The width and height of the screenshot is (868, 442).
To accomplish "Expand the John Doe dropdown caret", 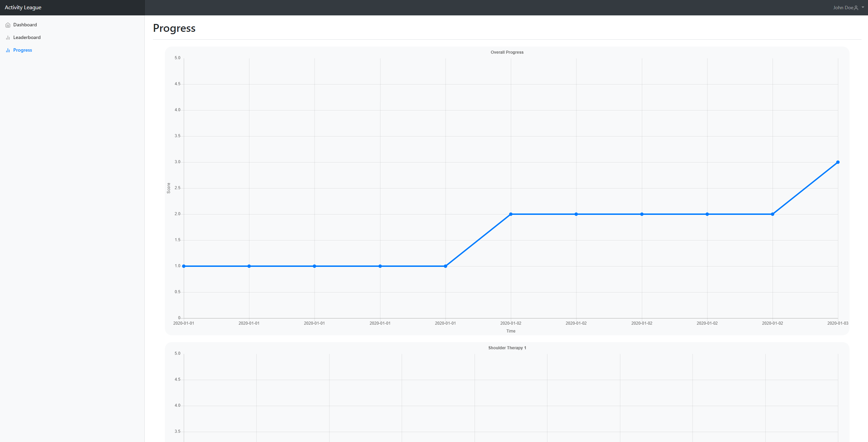I will coord(863,7).
